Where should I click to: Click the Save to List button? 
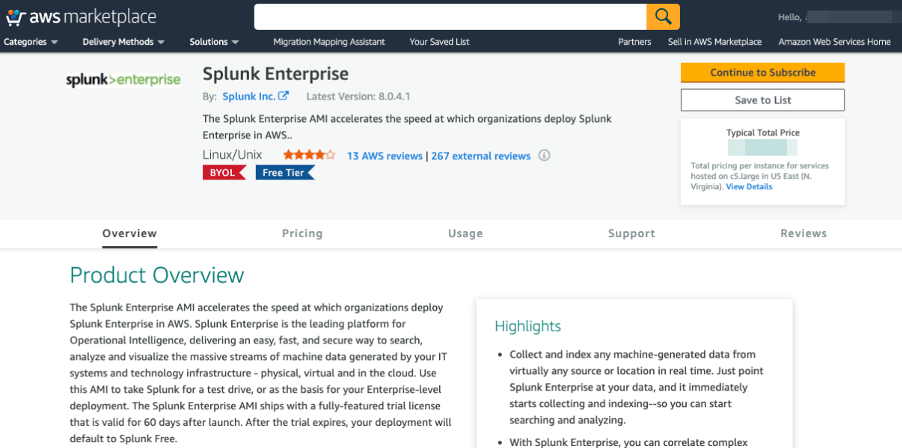(763, 100)
